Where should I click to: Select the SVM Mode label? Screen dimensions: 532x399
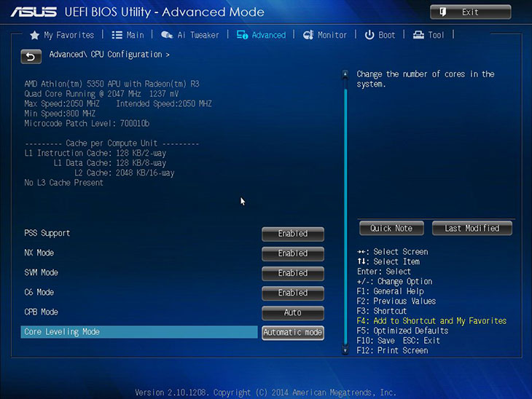[41, 272]
